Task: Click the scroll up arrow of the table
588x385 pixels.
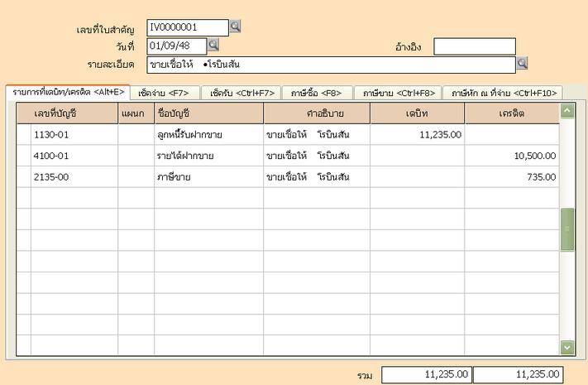Action: [566, 110]
